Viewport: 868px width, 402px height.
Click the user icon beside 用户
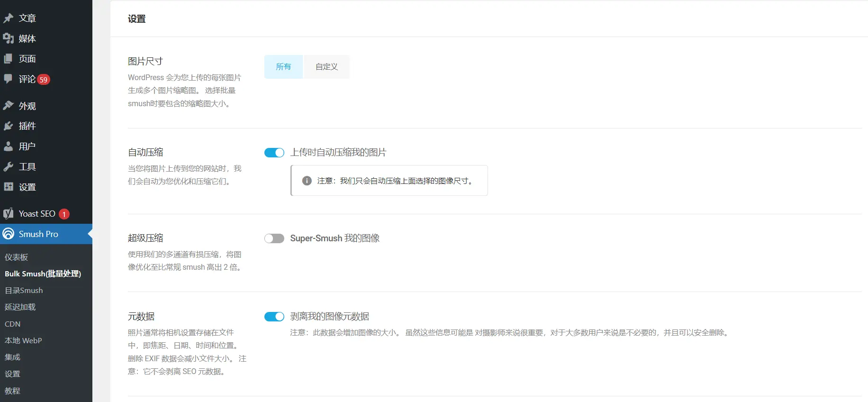pos(8,146)
